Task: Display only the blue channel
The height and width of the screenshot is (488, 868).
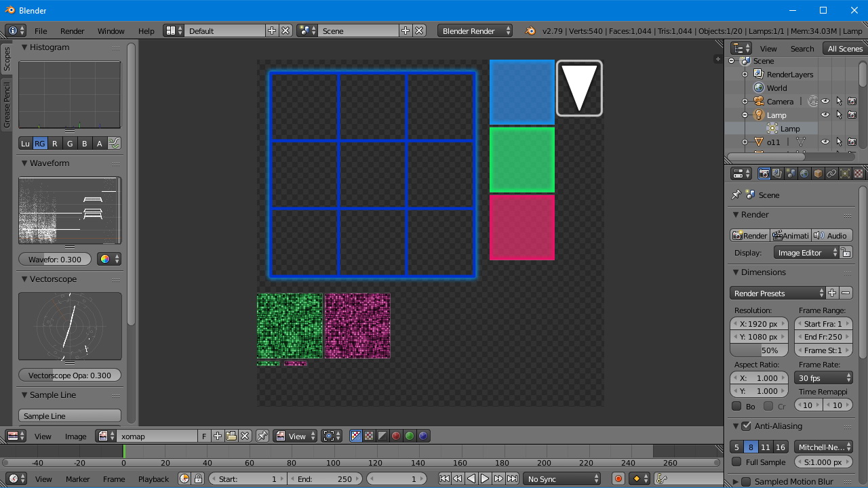Action: pyautogui.click(x=423, y=436)
